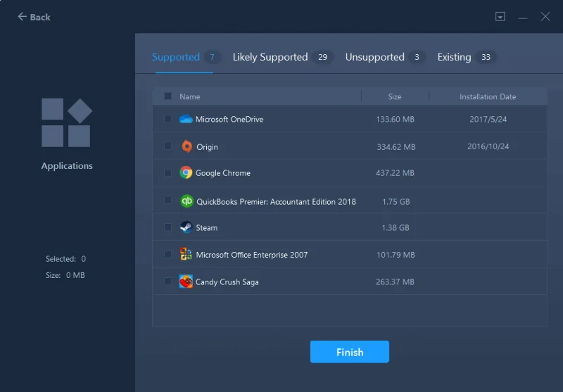Viewport: 563px width, 392px height.
Task: Select QuickBooks Premier: Accountant Edition 2018 text
Action: [x=276, y=202]
